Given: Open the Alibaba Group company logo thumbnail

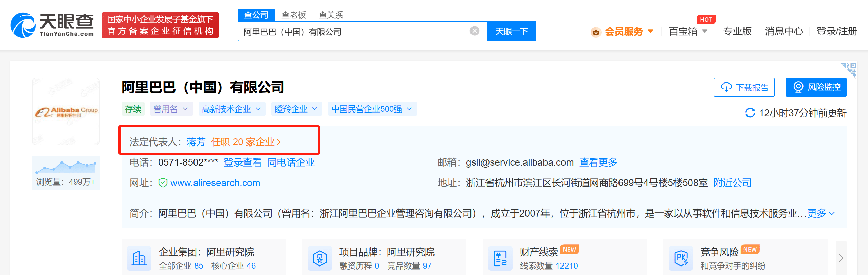Looking at the screenshot, I should pyautogui.click(x=66, y=111).
